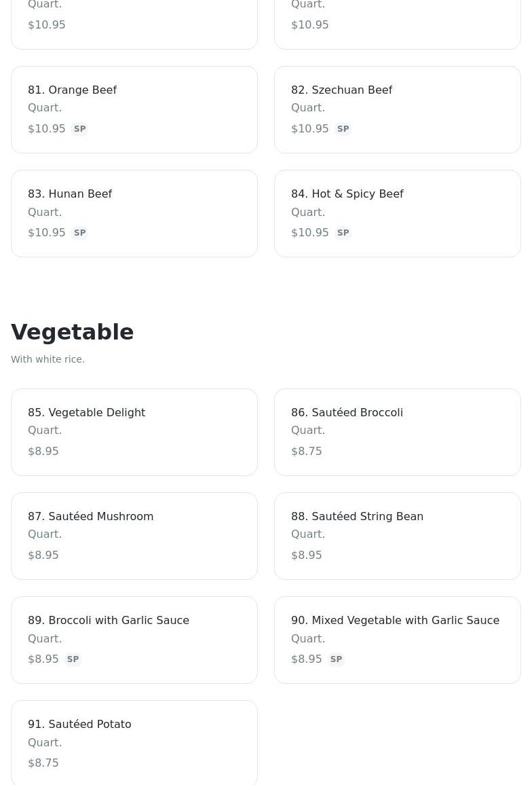The image size is (532, 785).
Task: Click SP badge on Broccoli with Garlic Sauce
Action: tap(73, 659)
